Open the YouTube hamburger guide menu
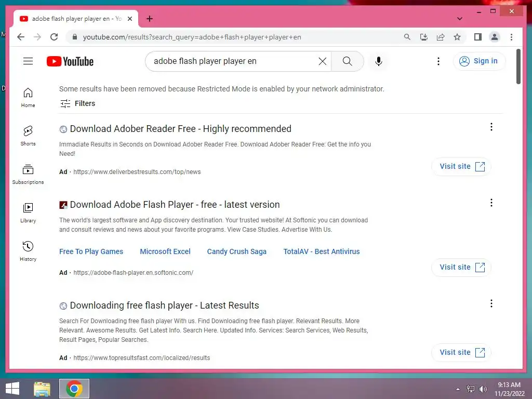 point(28,61)
